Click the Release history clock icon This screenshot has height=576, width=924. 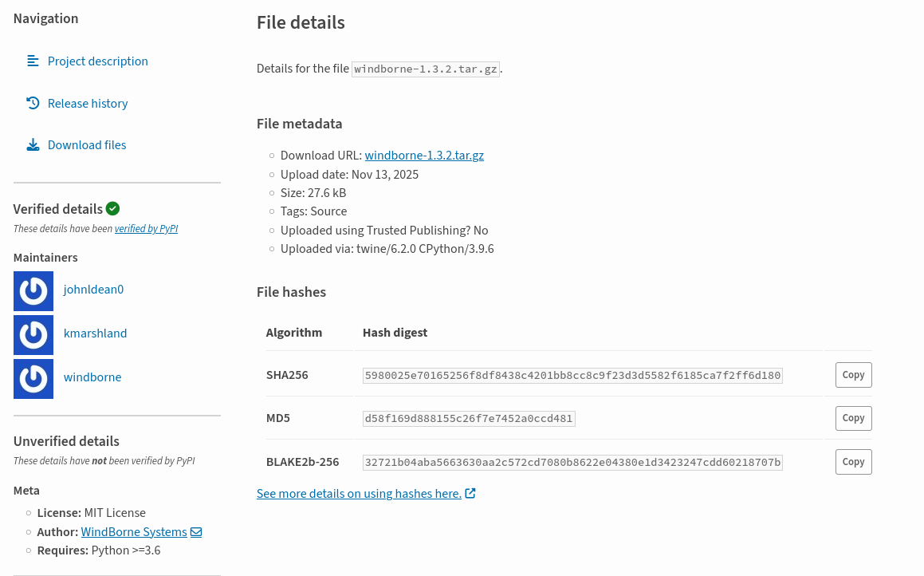(x=33, y=103)
